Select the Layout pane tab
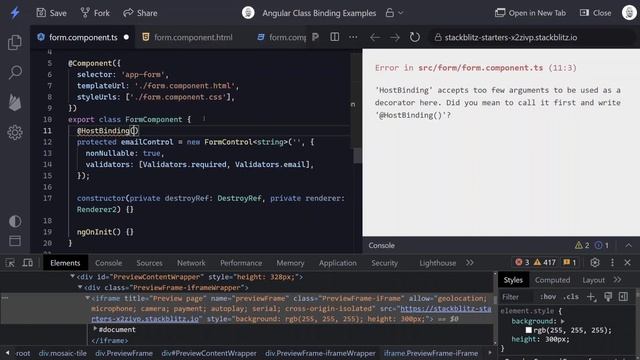The width and height of the screenshot is (640, 360). coord(593,280)
